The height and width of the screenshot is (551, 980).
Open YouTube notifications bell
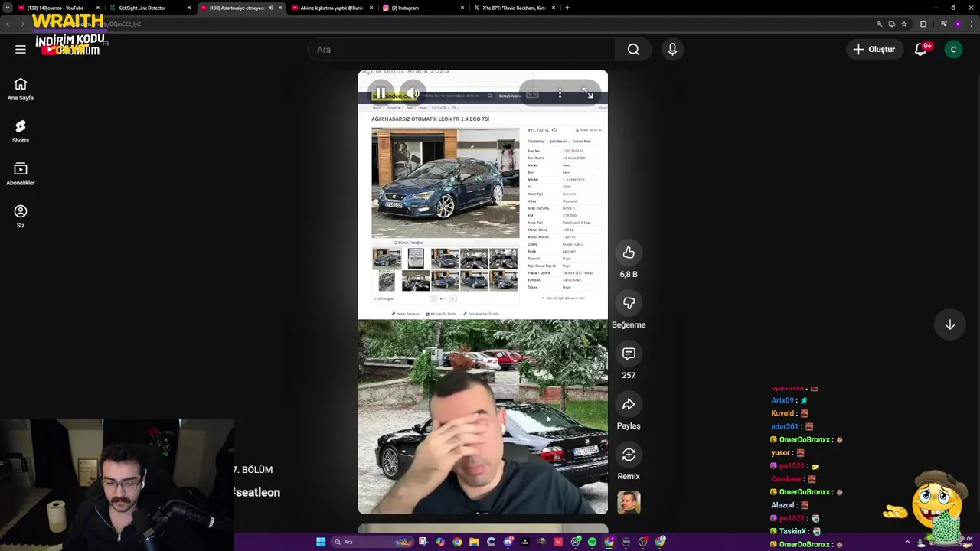click(921, 50)
